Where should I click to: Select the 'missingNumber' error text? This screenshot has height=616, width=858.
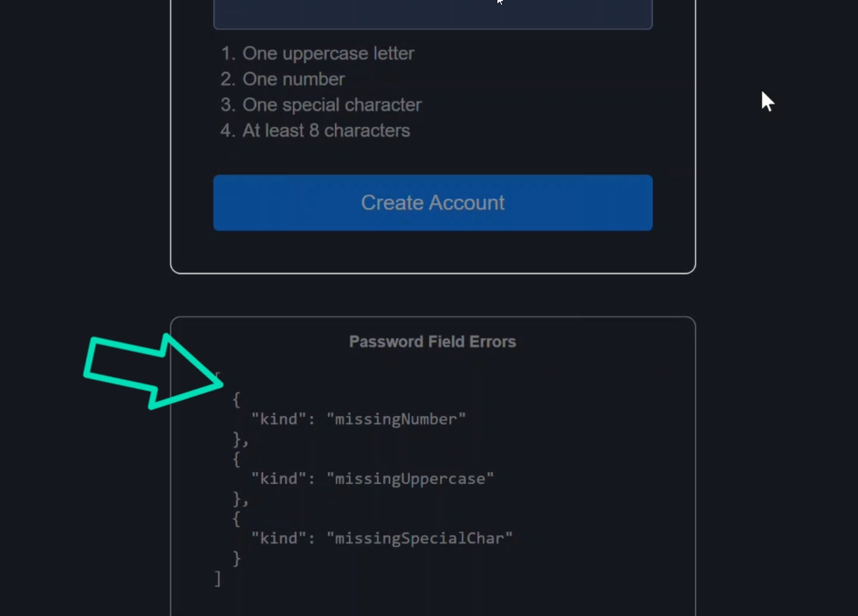click(x=395, y=418)
